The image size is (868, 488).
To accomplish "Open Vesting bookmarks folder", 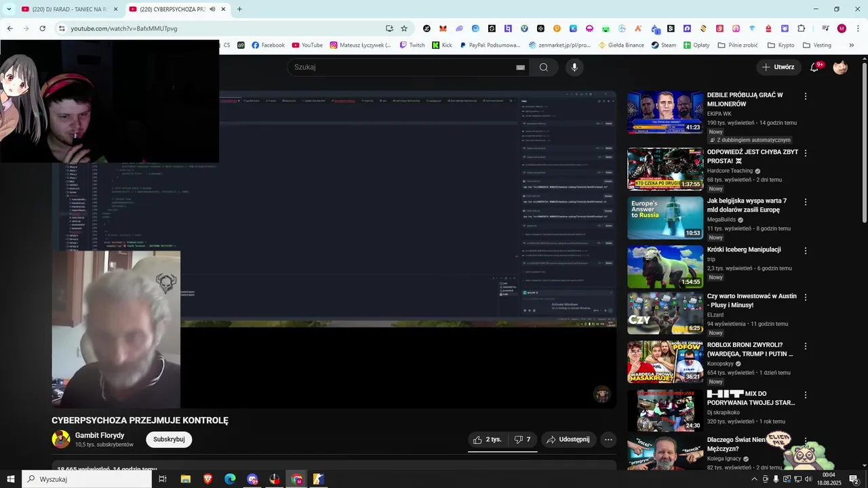I will click(x=816, y=45).
